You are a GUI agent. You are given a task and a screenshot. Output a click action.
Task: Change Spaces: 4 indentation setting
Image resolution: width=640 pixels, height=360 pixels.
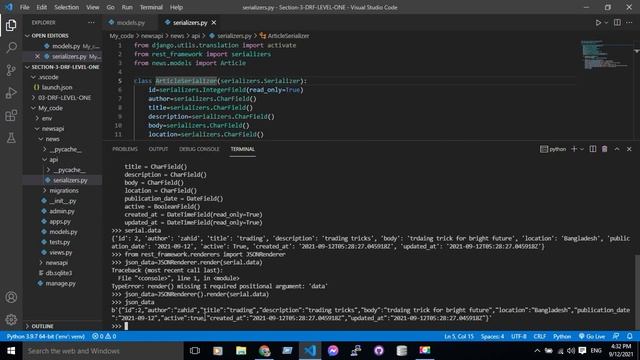[492, 336]
